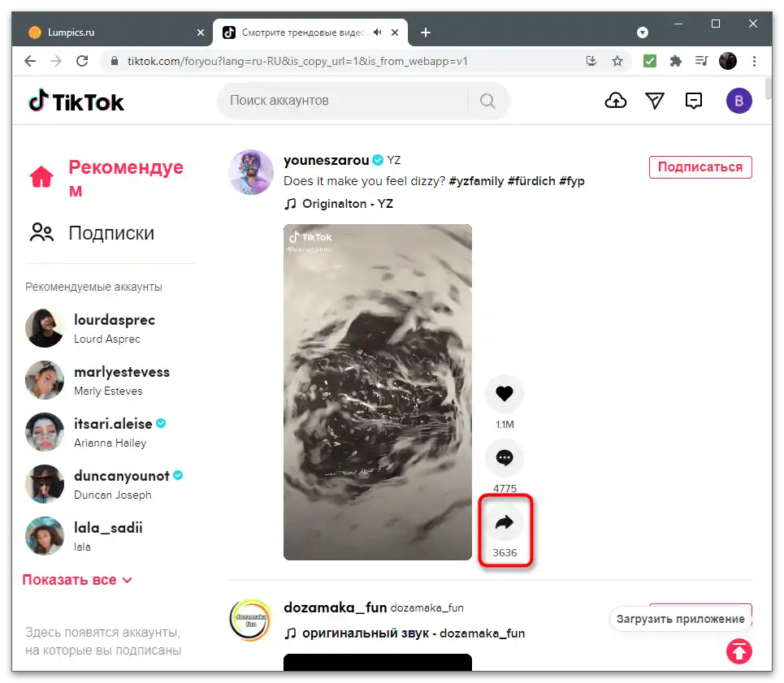Click the Подписки people icon
Image resolution: width=784 pixels, height=683 pixels.
click(x=41, y=232)
